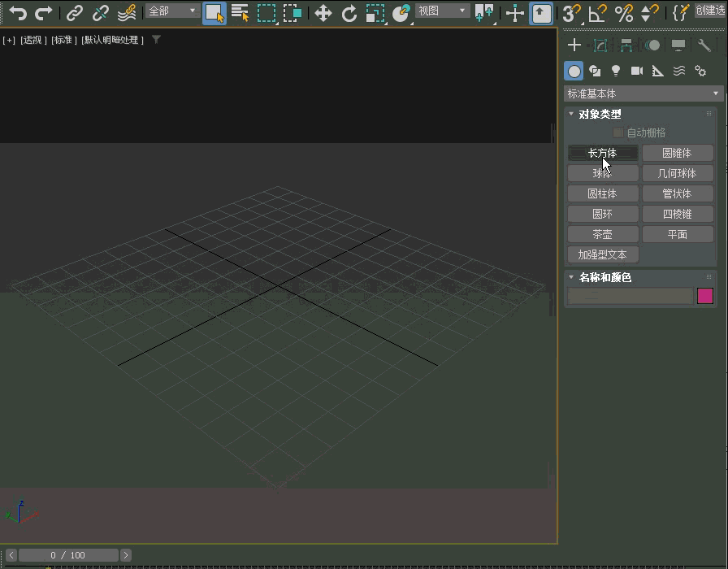This screenshot has width=728, height=569.
Task: Click the 圆柱体 button
Action: click(603, 193)
